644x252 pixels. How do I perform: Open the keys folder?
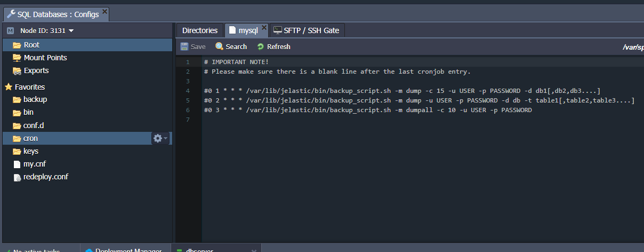tap(31, 151)
